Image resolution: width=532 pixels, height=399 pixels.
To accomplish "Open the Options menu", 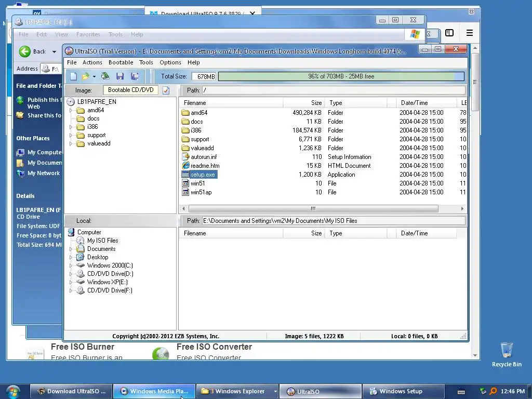I will 170,62.
